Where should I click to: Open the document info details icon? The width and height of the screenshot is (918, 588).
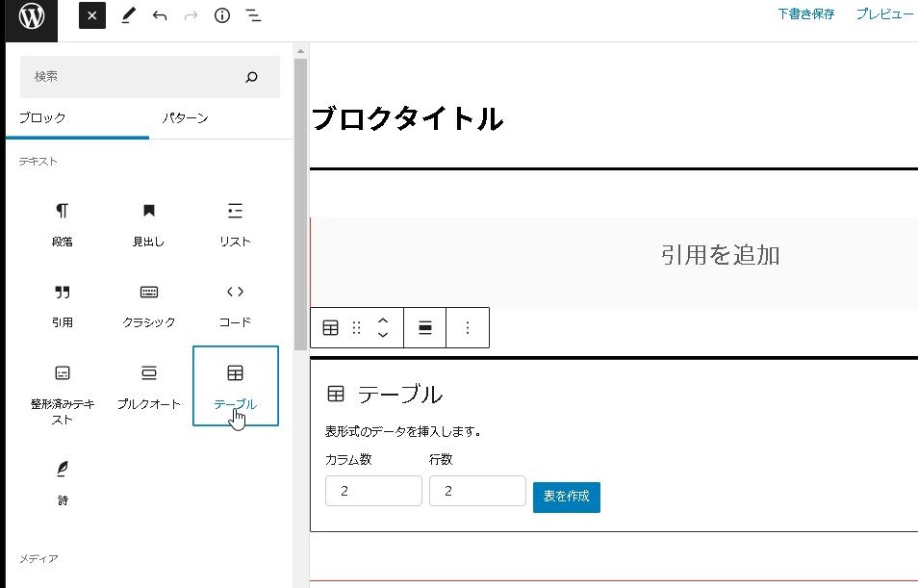[x=222, y=16]
